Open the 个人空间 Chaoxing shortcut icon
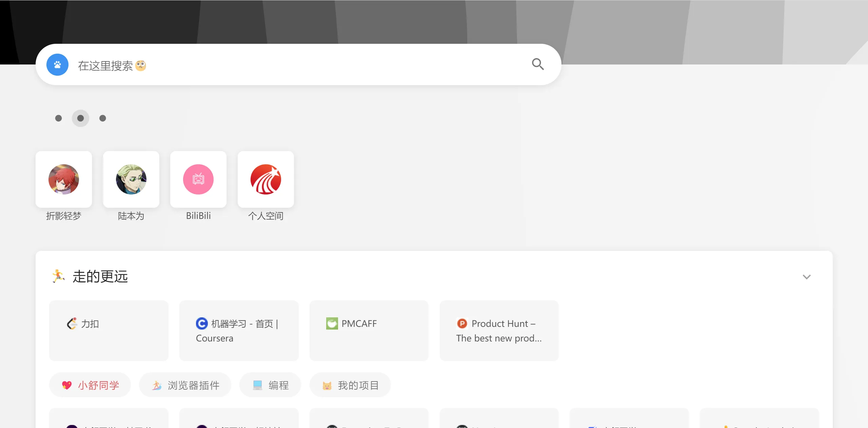Image resolution: width=868 pixels, height=428 pixels. 266,179
